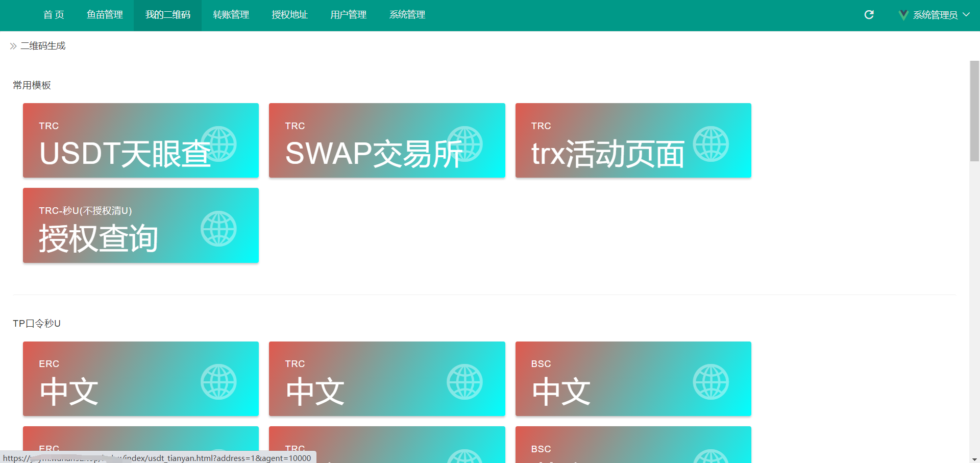
Task: Click the globe icon on SWAP交易所 card
Action: pos(464,144)
